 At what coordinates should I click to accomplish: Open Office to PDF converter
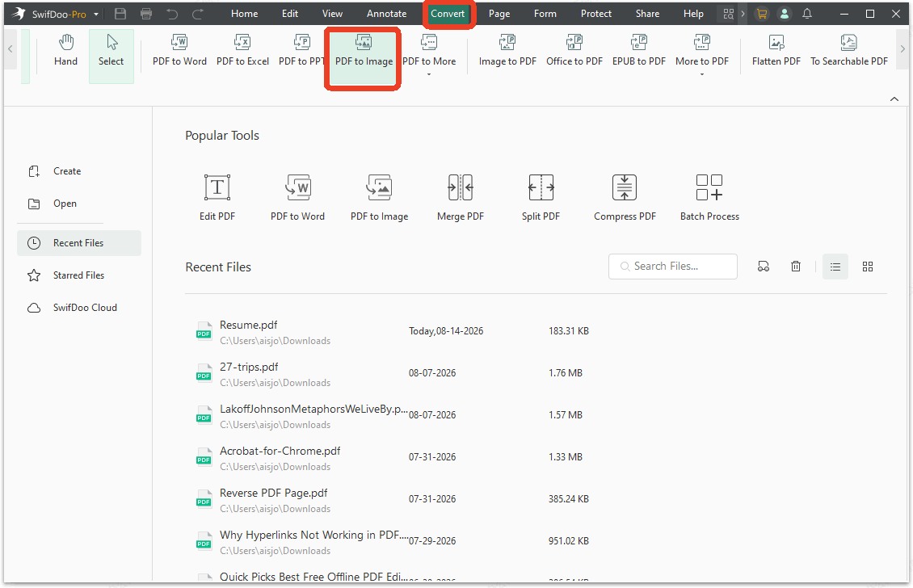[574, 51]
